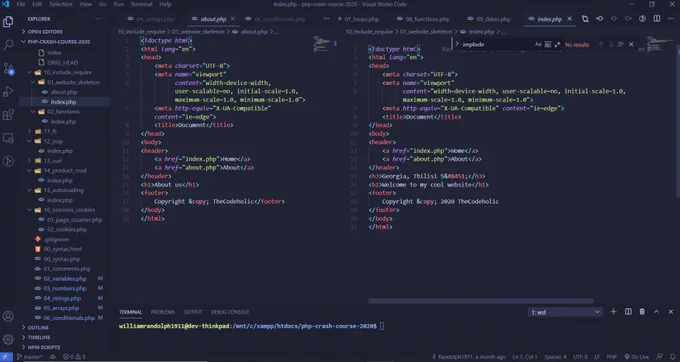The width and height of the screenshot is (680, 362).
Task: Open the Source Control view
Action: [x=8, y=68]
